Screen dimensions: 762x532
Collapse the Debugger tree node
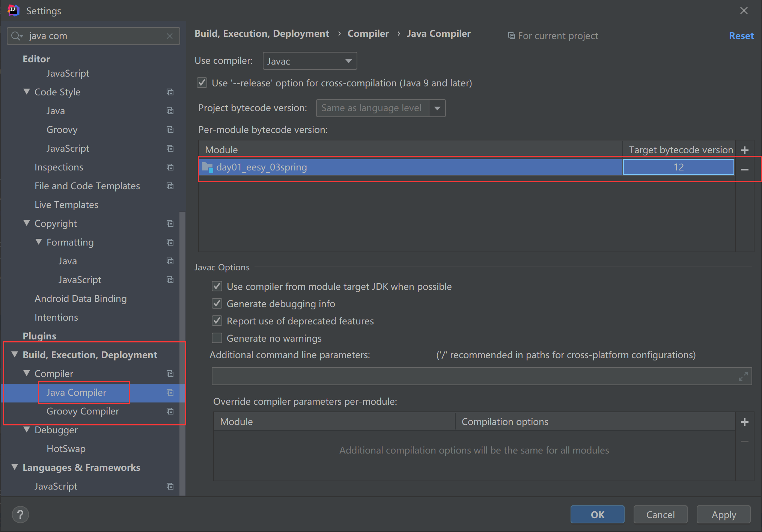(x=27, y=430)
